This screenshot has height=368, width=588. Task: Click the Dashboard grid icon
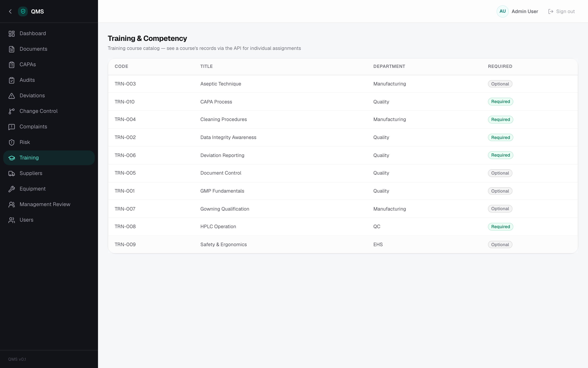(x=12, y=34)
